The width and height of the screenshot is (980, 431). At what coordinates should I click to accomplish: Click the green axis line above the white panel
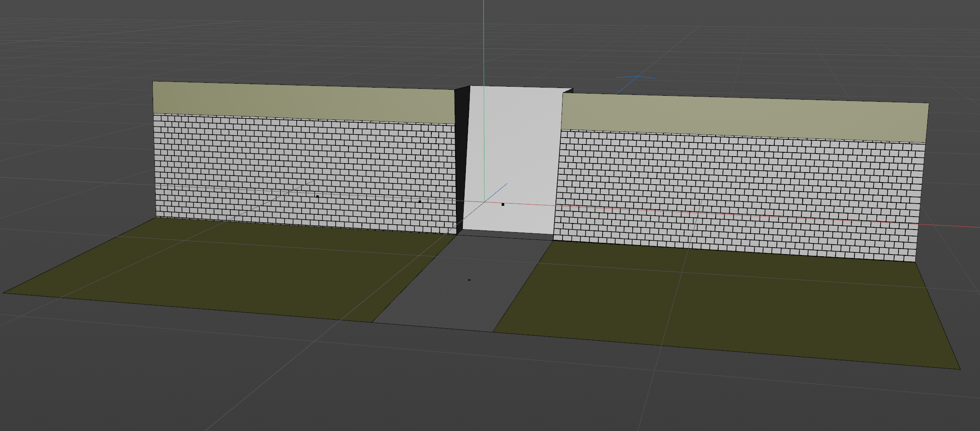484,43
